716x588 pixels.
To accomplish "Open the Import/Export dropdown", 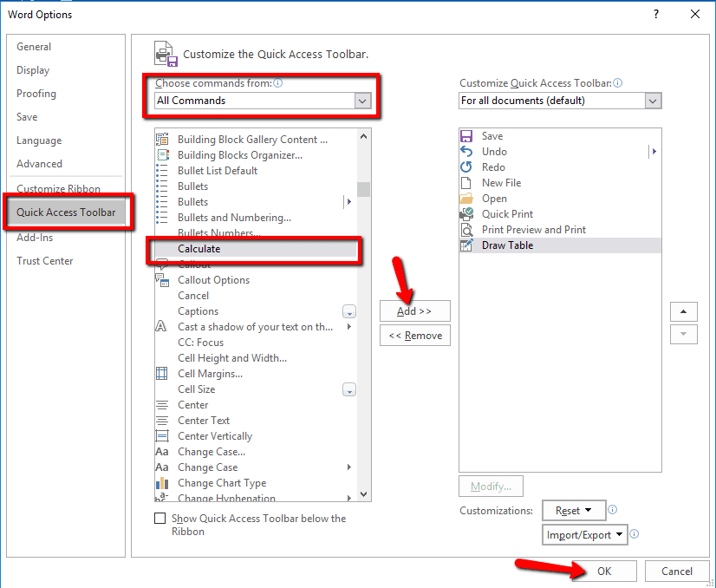I will point(584,534).
